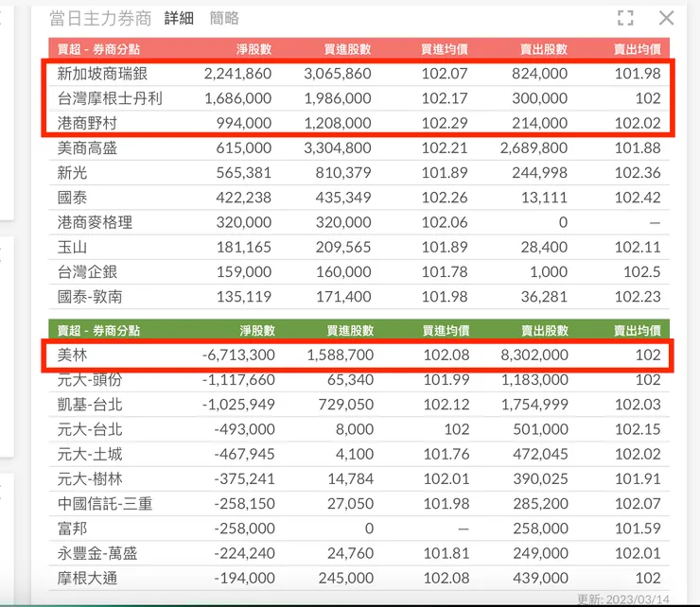The image size is (700, 607).
Task: Select broker 摩根大通
Action: [x=87, y=578]
